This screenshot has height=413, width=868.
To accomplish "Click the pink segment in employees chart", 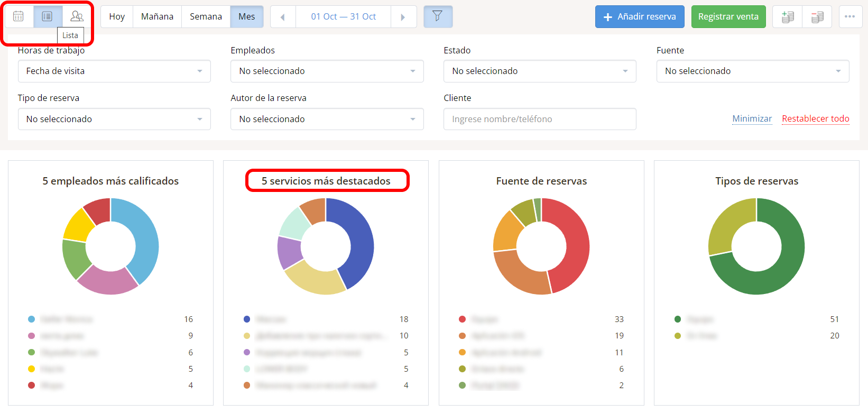I will pyautogui.click(x=108, y=280).
